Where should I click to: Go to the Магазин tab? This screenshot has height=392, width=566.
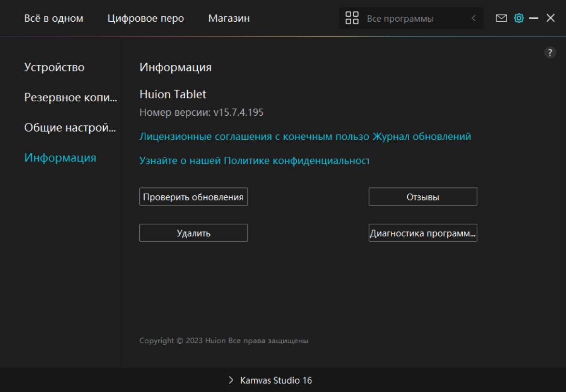229,18
